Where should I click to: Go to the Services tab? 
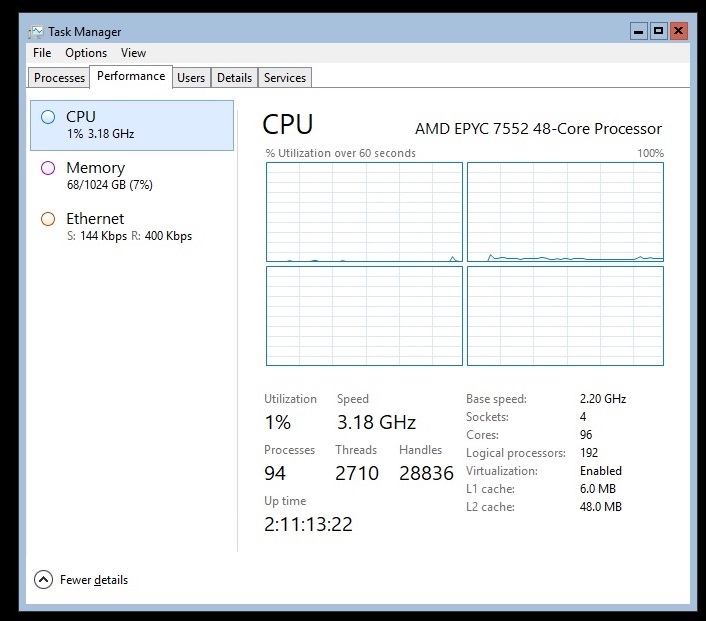(x=285, y=77)
